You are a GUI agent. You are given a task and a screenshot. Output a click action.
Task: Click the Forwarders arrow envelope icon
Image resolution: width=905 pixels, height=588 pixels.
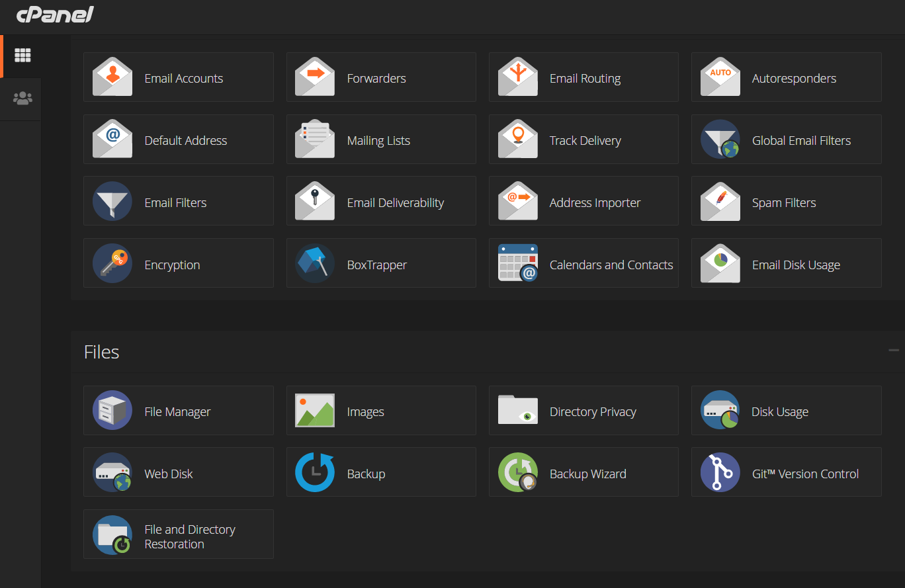pos(315,77)
